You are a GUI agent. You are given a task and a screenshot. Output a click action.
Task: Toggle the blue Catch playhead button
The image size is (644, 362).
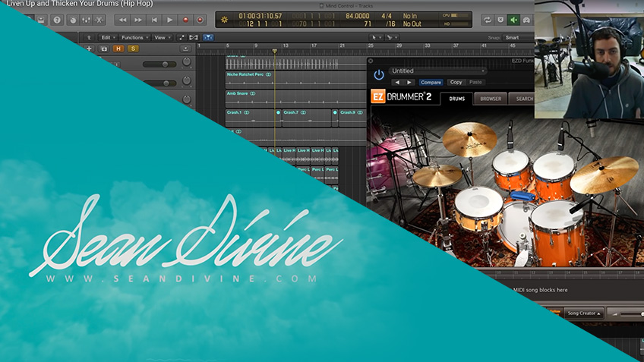pyautogui.click(x=208, y=37)
